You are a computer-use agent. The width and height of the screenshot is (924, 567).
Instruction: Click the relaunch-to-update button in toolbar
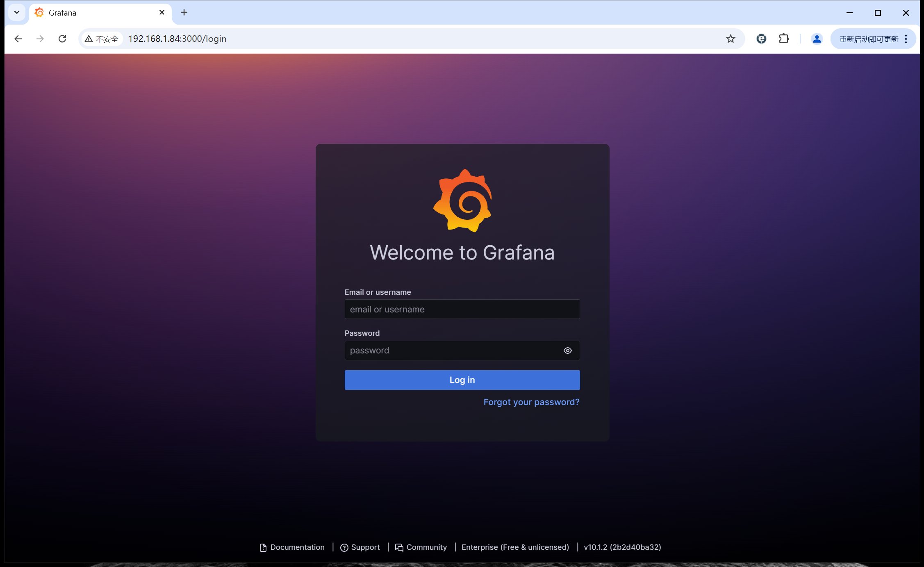tap(868, 39)
